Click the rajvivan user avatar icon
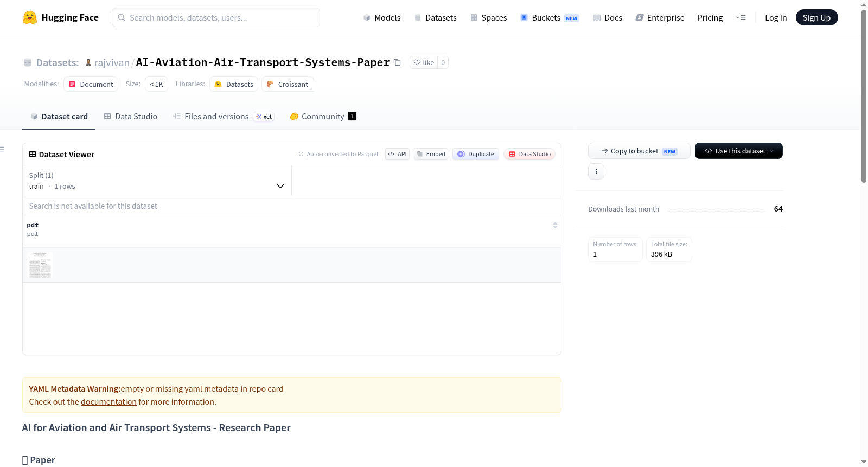This screenshot has width=868, height=467. pyautogui.click(x=88, y=62)
